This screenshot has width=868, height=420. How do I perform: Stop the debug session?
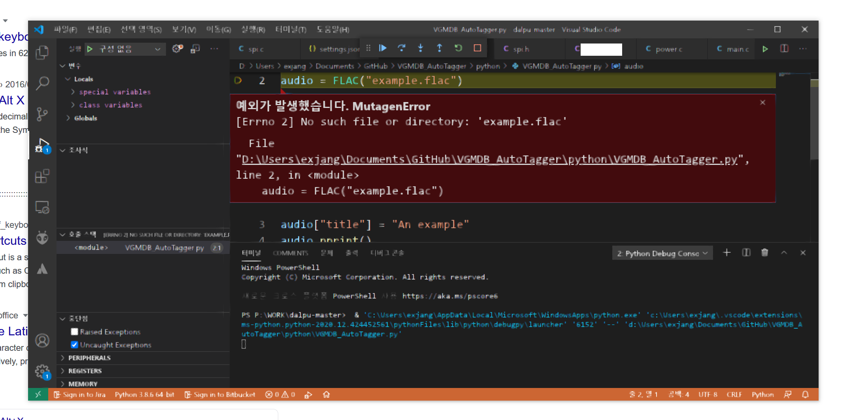(477, 48)
